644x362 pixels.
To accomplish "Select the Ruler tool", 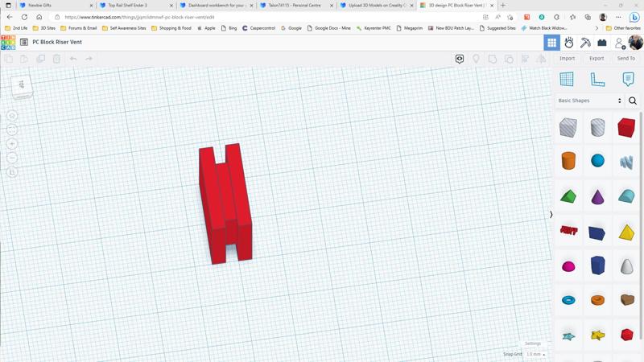I will (x=597, y=79).
